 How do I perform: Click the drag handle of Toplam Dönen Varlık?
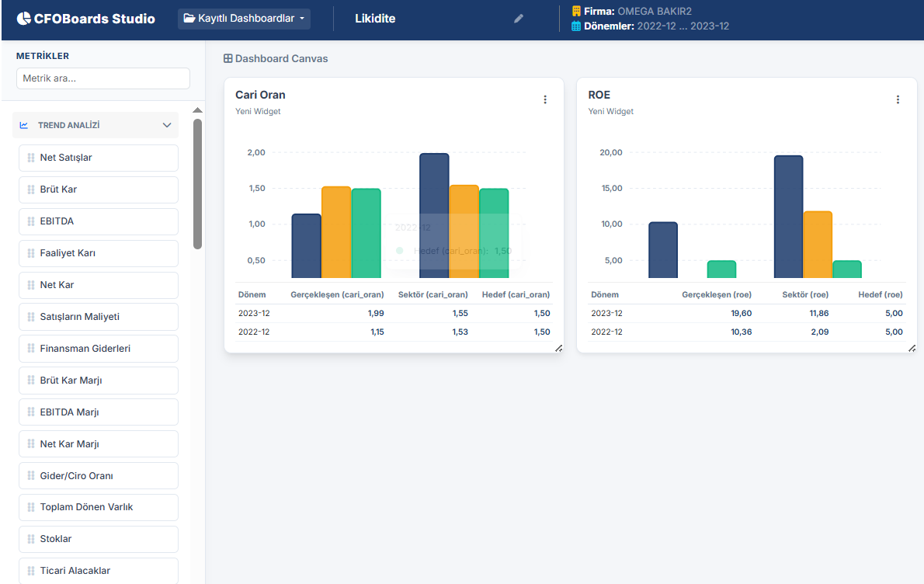tap(31, 507)
